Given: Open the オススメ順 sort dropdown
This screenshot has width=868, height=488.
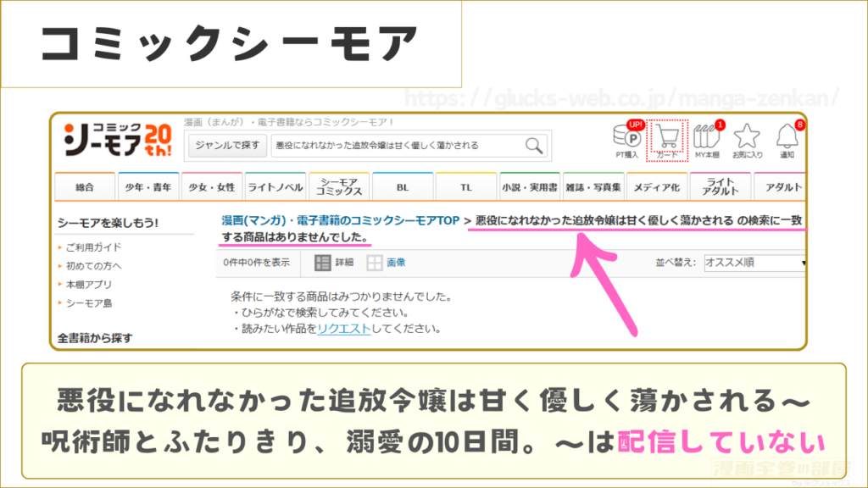Looking at the screenshot, I should 754,263.
